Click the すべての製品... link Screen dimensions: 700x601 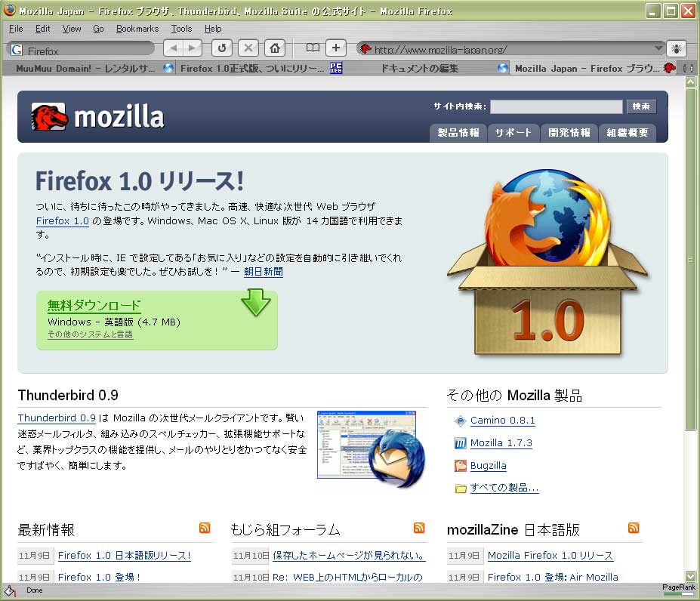tap(504, 488)
